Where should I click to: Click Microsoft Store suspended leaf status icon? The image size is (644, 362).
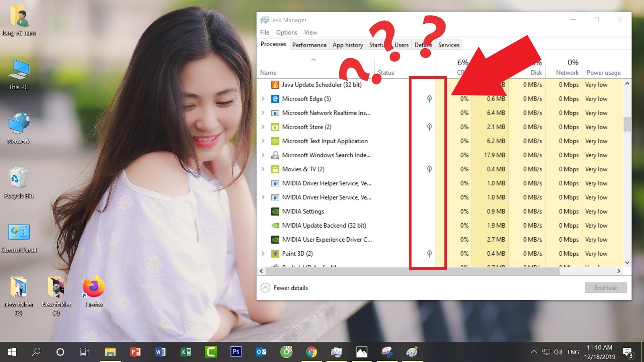click(x=429, y=127)
